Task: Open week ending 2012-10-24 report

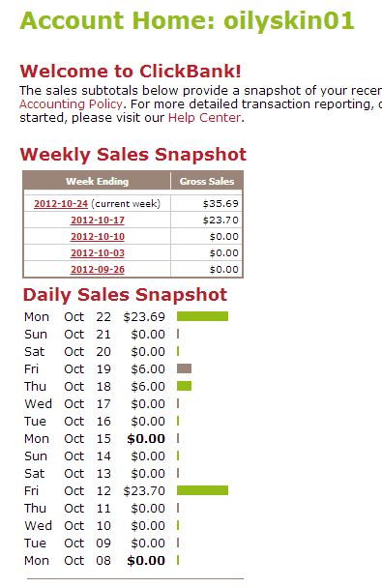Action: tap(61, 204)
